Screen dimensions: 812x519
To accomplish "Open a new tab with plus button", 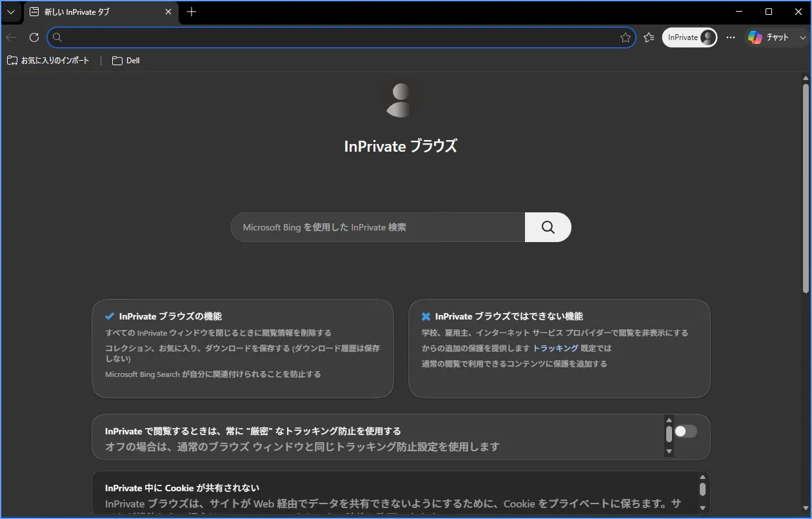I will coord(192,12).
